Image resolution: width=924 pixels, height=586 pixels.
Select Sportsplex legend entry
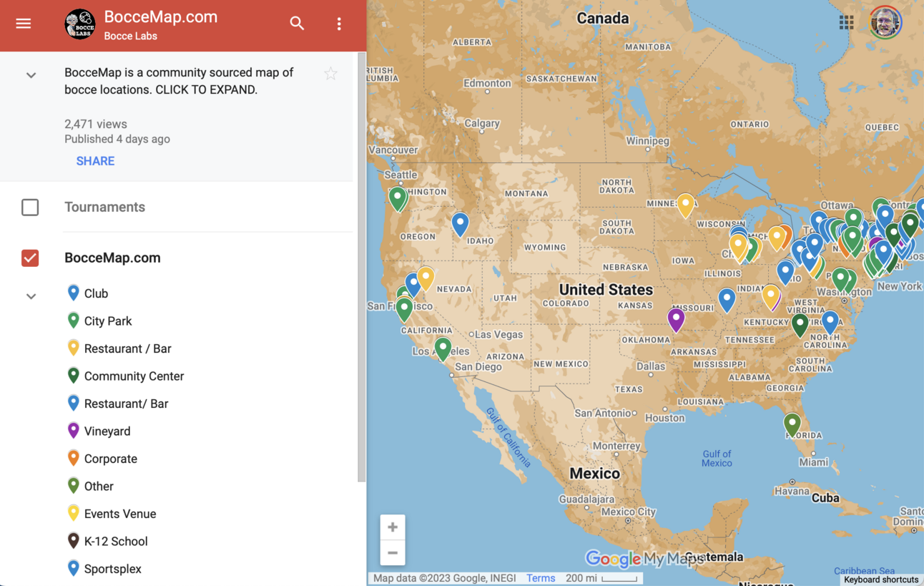point(112,569)
